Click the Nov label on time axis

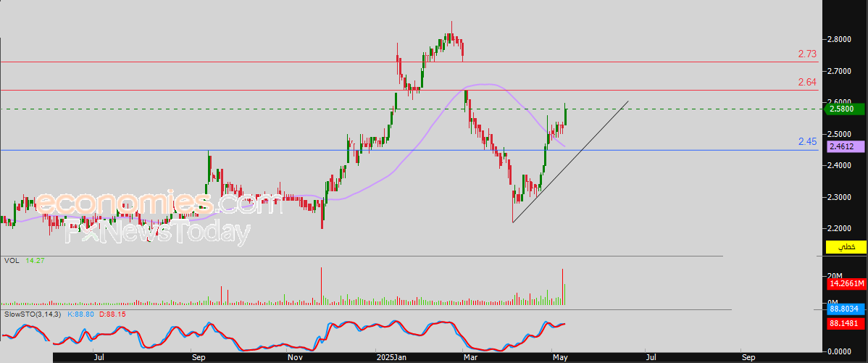click(x=294, y=357)
